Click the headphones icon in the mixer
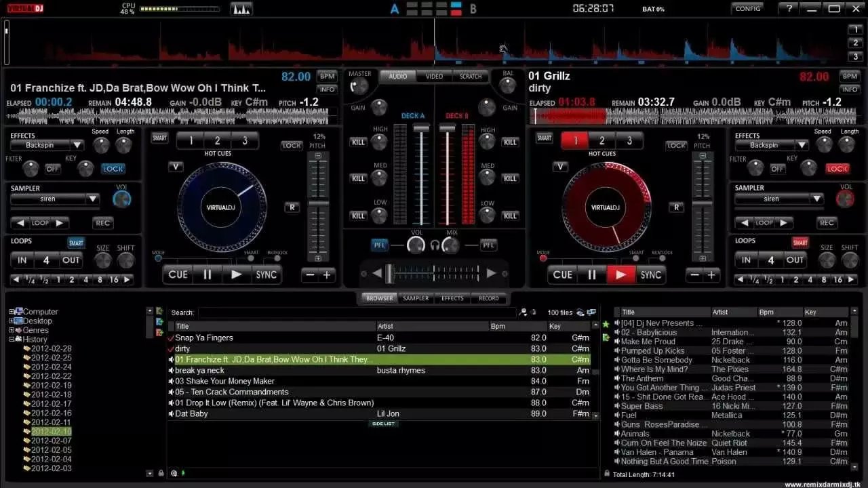This screenshot has height=488, width=868. (435, 245)
